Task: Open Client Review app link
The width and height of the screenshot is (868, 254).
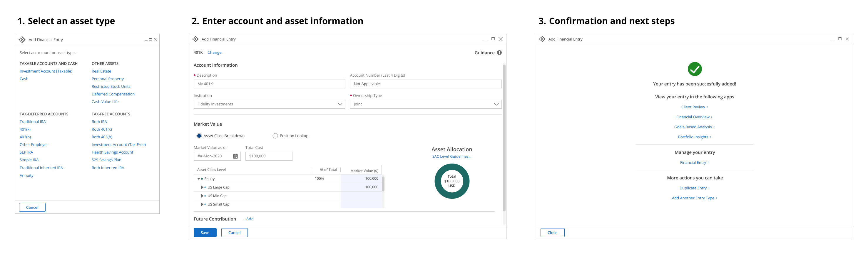Action: [x=695, y=107]
